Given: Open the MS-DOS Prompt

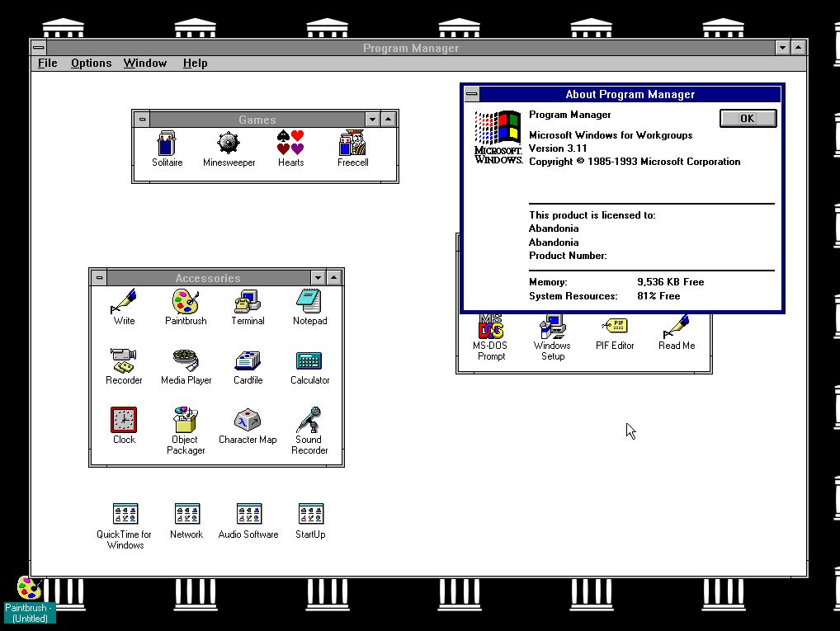Looking at the screenshot, I should point(491,331).
